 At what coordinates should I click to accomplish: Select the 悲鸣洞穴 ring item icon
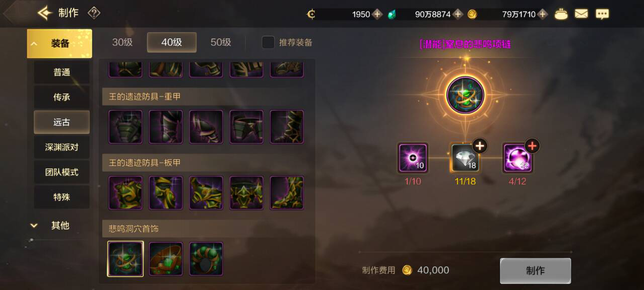206,259
